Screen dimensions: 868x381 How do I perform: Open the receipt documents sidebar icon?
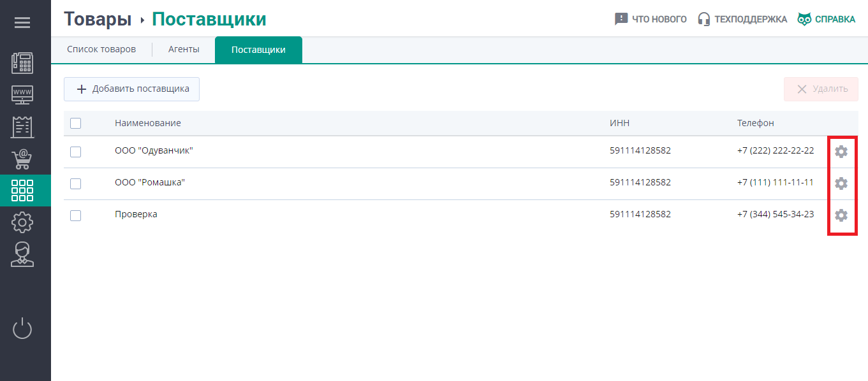tap(22, 127)
